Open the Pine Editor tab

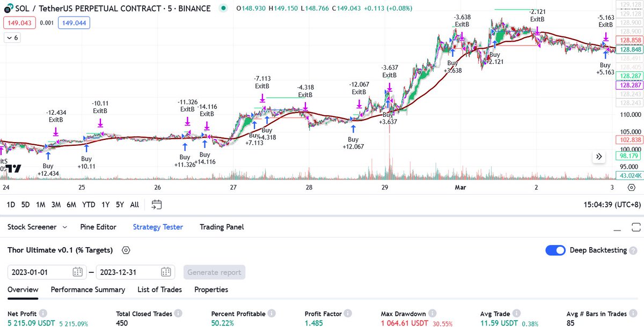[98, 227]
